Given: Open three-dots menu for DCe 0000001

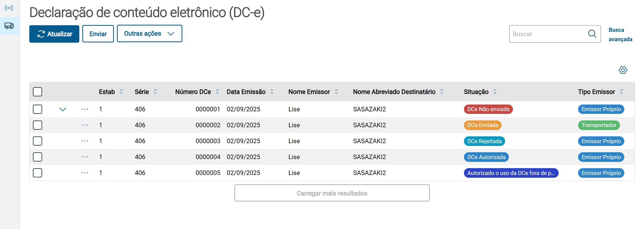Looking at the screenshot, I should (x=85, y=109).
